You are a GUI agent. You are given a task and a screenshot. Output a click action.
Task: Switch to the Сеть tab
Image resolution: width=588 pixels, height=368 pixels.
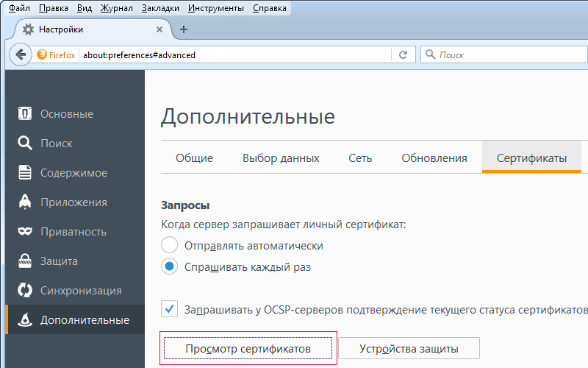[x=360, y=158]
